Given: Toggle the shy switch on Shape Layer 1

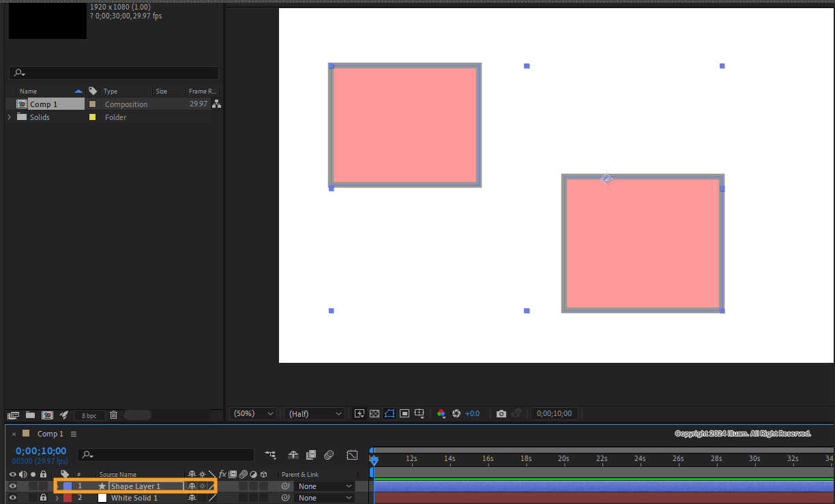Looking at the screenshot, I should pyautogui.click(x=192, y=486).
